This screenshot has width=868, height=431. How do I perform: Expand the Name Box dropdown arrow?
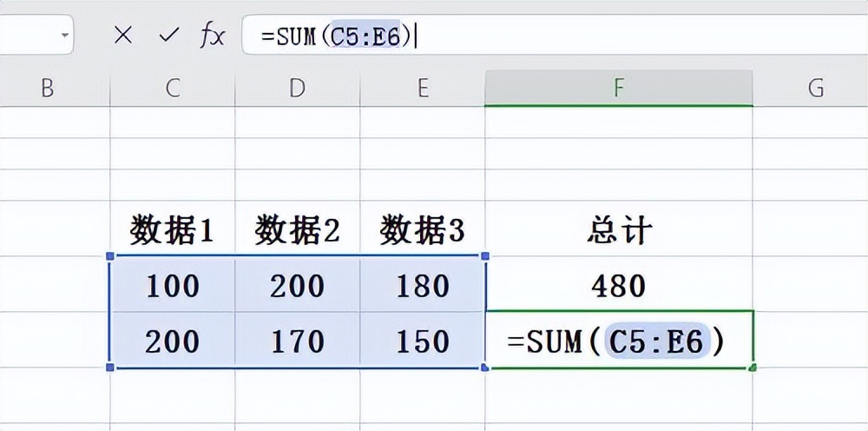66,36
